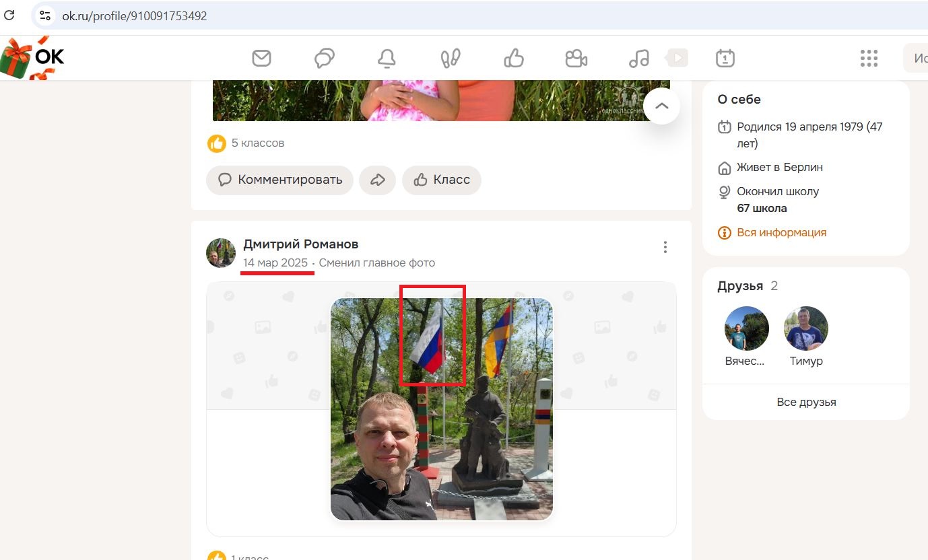
Task: Click the browser reload icon
Action: (9, 15)
